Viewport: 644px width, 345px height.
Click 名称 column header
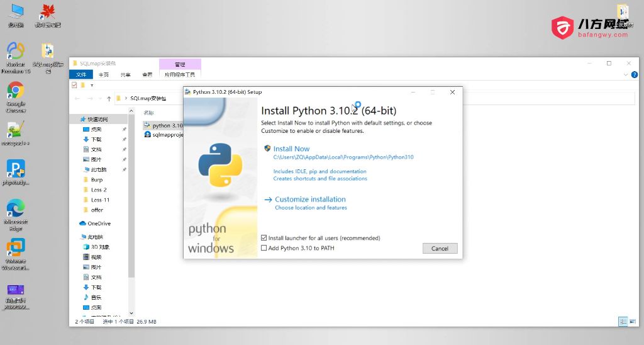(x=148, y=113)
